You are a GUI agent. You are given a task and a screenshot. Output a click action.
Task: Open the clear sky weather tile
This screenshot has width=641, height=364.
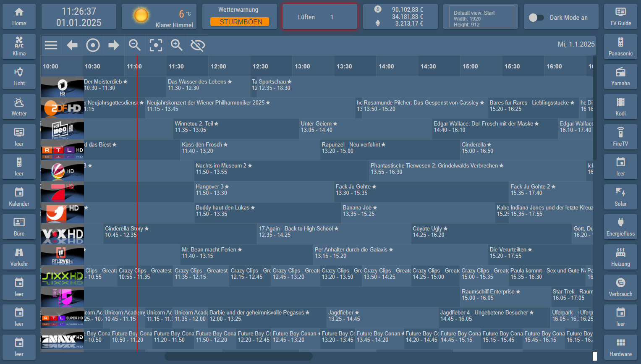159,16
